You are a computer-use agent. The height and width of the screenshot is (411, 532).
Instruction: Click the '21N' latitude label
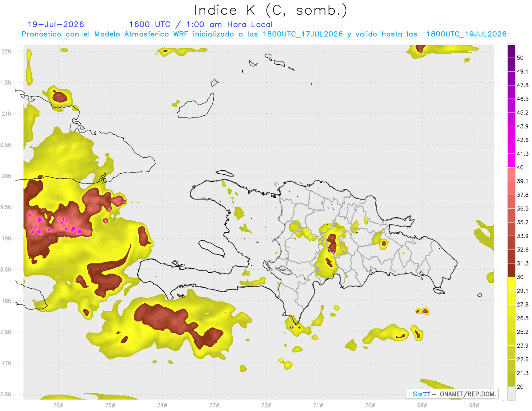pyautogui.click(x=7, y=114)
